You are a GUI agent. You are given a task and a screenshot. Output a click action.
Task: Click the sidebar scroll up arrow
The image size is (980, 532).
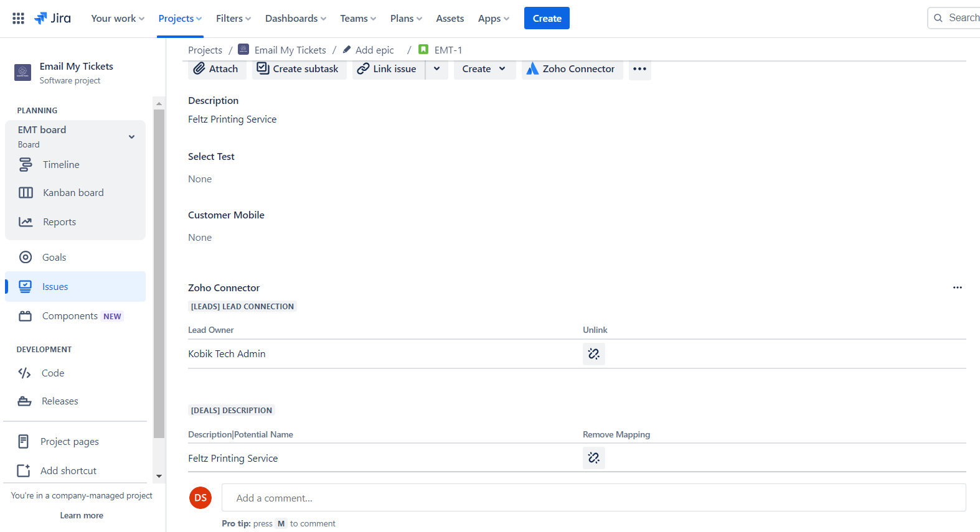(159, 103)
